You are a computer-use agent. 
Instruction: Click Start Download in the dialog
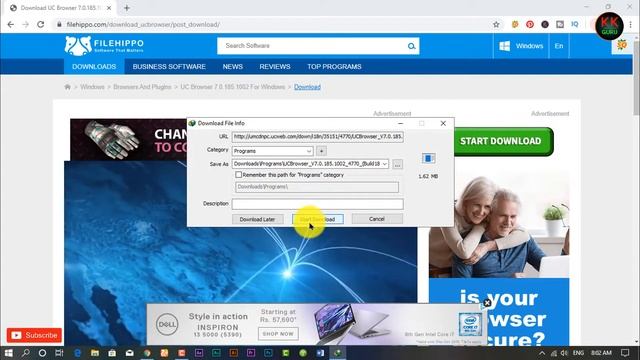318,219
